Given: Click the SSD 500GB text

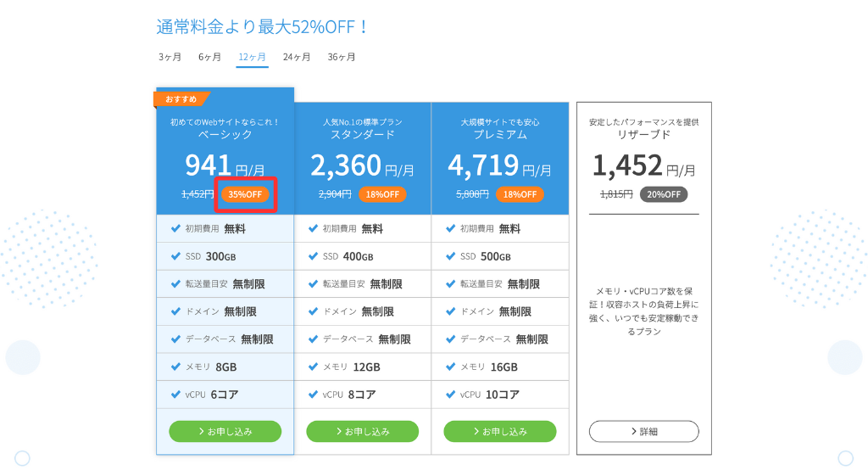Looking at the screenshot, I should pyautogui.click(x=486, y=256).
